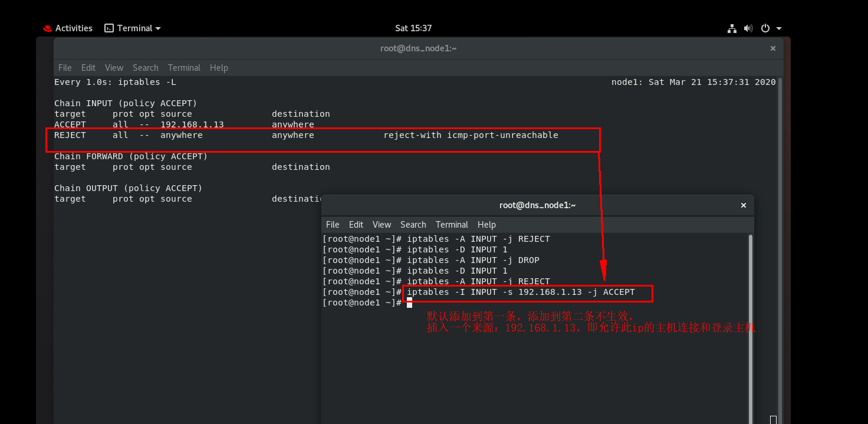Click 'node1: Sat Mar 21 15:37:31 2020' timestamp
The height and width of the screenshot is (424, 868).
(x=693, y=82)
